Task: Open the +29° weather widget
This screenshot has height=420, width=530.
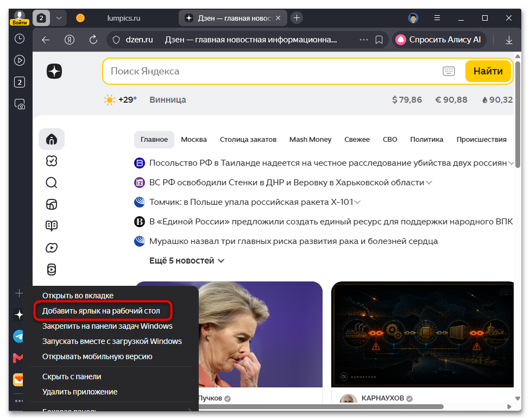Action: [121, 100]
